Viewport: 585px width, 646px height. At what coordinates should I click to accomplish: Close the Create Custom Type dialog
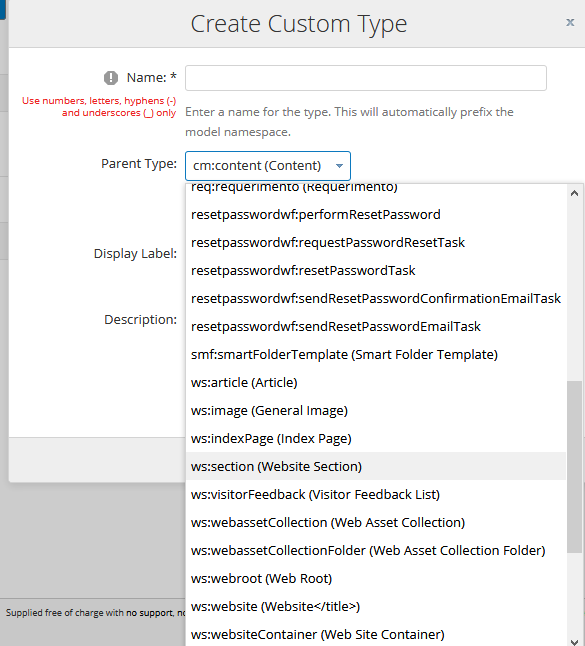coord(570,22)
